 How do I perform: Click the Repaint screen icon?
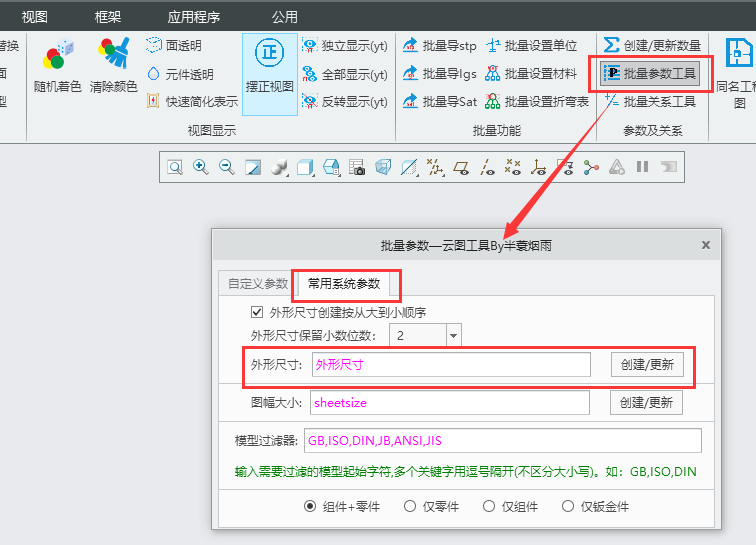(253, 167)
